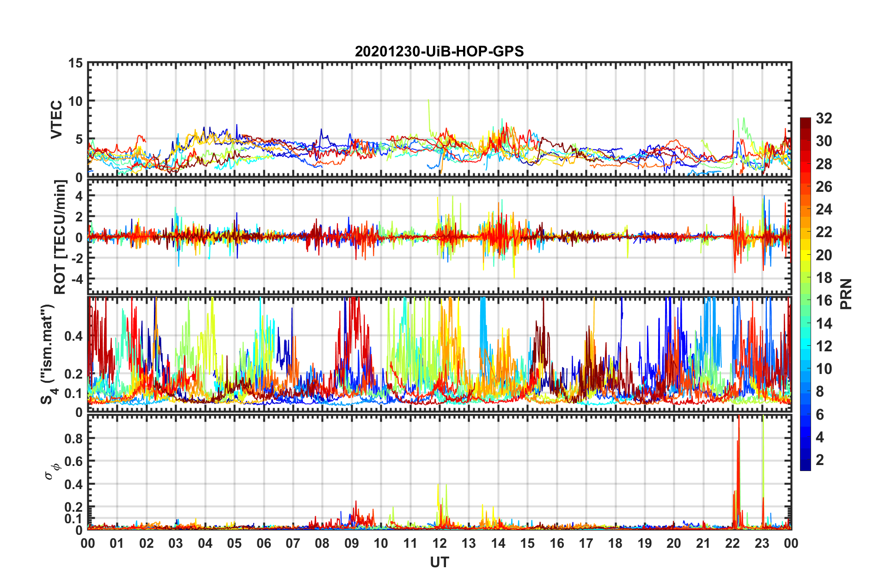The height and width of the screenshot is (588, 879).
Task: Select hour 17 on the UT axis
Action: pos(586,543)
